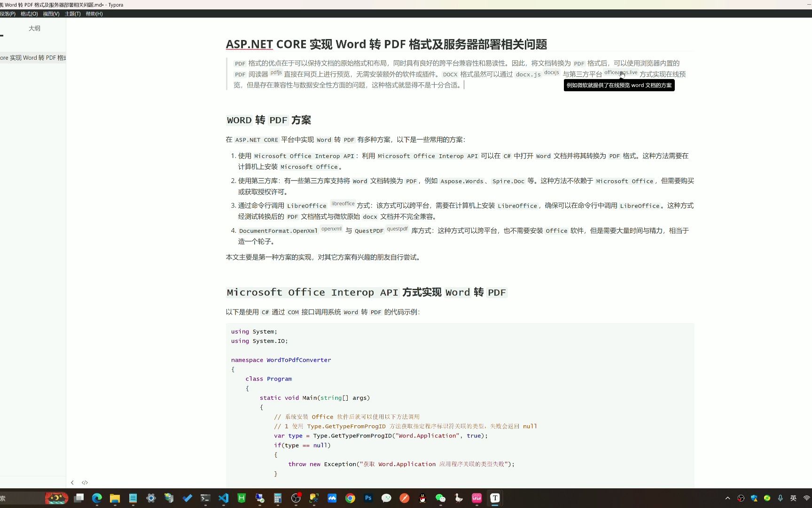Show hidden tray icons chevron
The height and width of the screenshot is (508, 812).
pos(728,498)
